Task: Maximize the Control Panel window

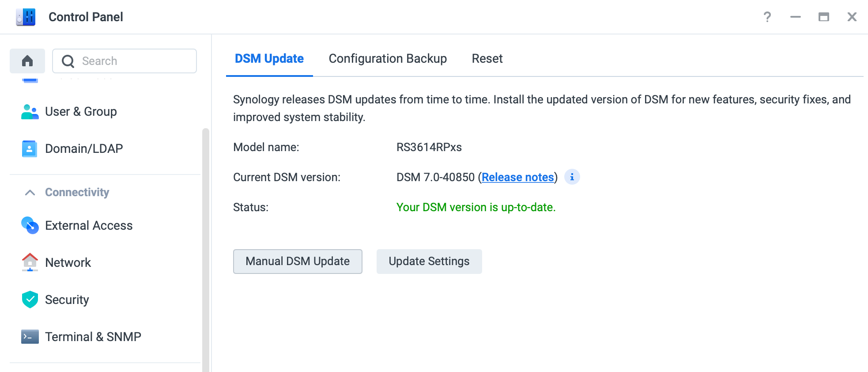Action: (x=824, y=17)
